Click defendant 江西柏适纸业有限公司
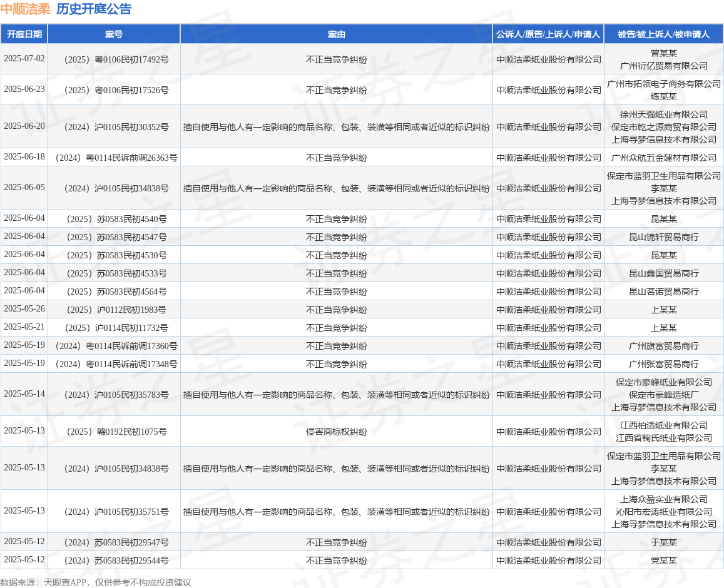The height and width of the screenshot is (588, 724). pyautogui.click(x=663, y=425)
